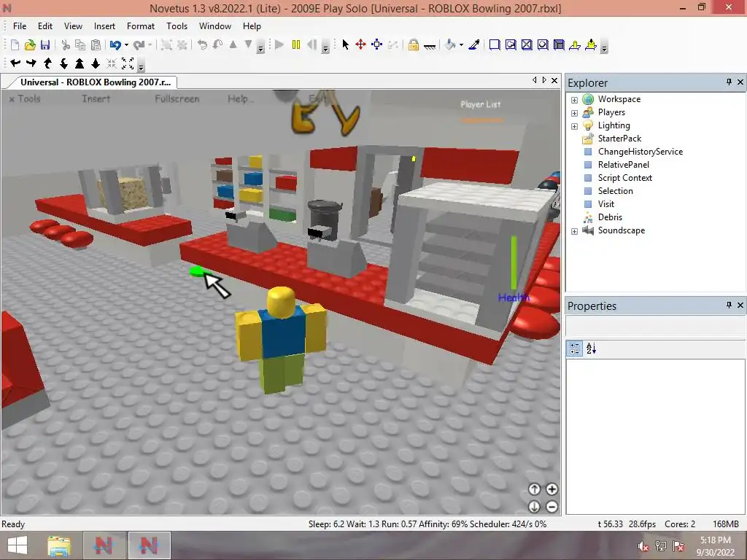Open overflow options for the camera toolbar
Screen dimensions: 747x560
[x=141, y=64]
